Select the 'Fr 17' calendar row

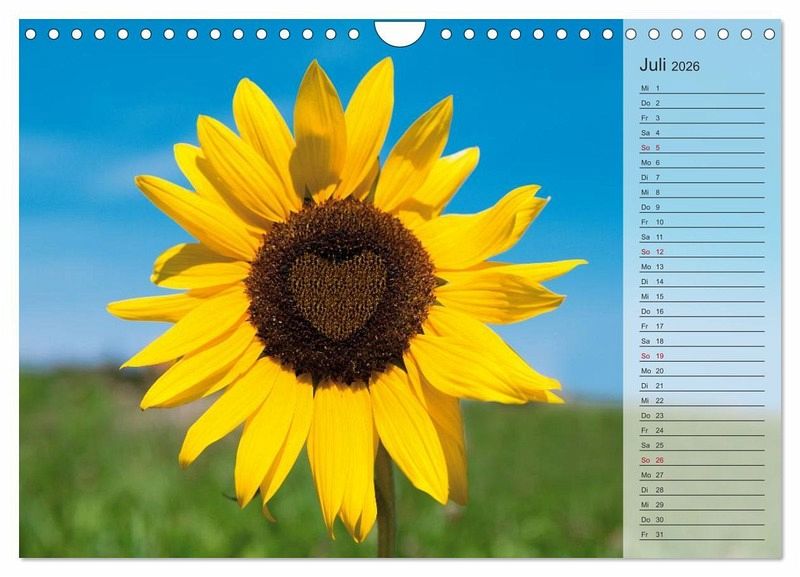pyautogui.click(x=702, y=326)
